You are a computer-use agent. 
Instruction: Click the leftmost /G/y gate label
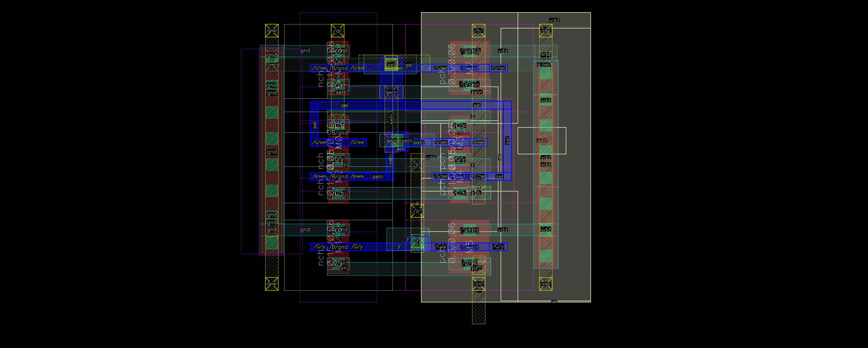(x=319, y=247)
